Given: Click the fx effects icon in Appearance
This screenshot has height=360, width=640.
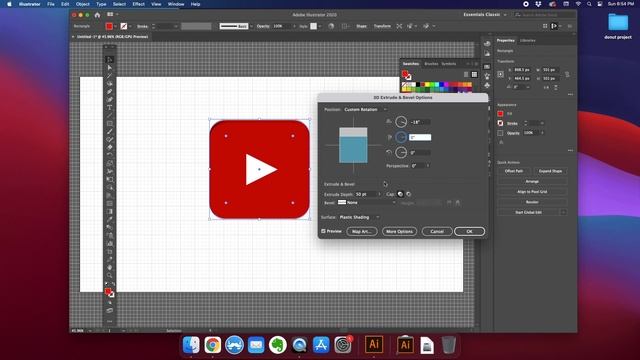Looking at the screenshot, I should (x=501, y=142).
